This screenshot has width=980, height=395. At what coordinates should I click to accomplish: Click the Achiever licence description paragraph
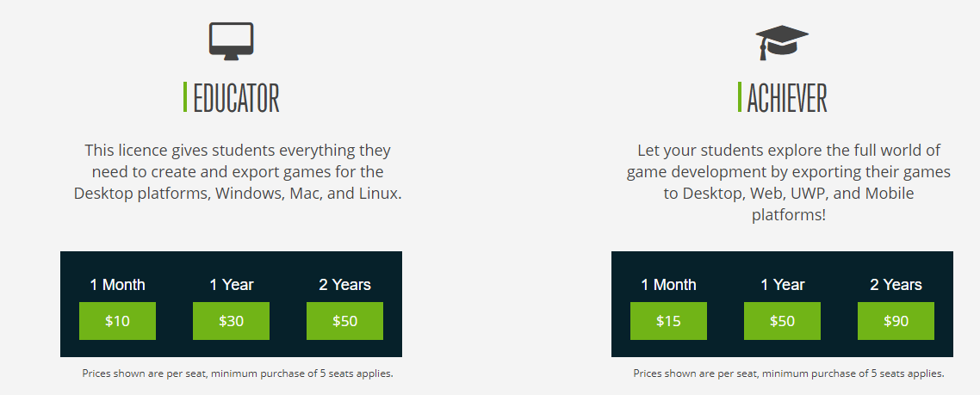[x=788, y=182]
